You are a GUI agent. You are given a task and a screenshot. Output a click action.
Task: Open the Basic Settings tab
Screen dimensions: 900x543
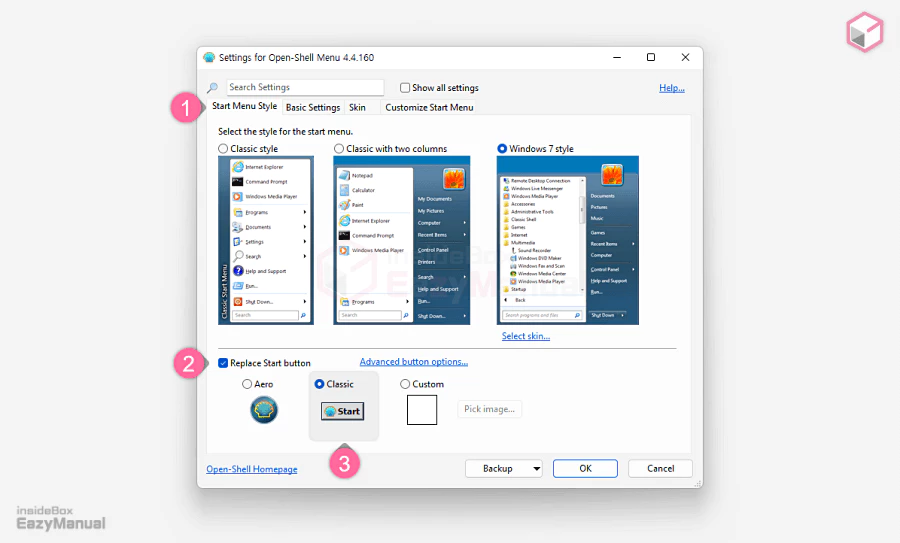313,107
